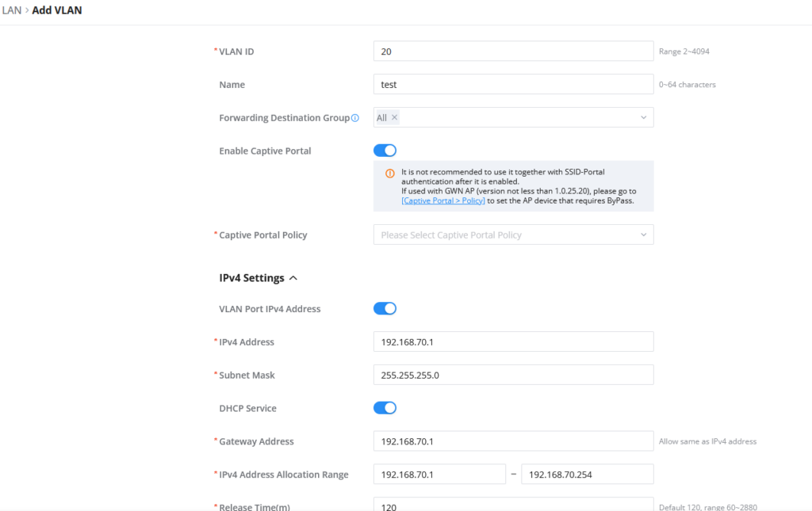Click the Name field containing test

[513, 84]
